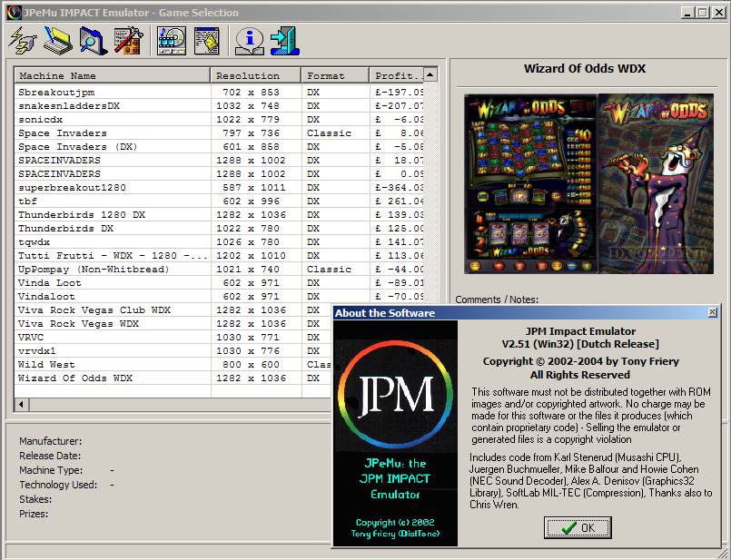This screenshot has width=731, height=560.
Task: Select the Space Invaders Classic row
Action: 219,133
